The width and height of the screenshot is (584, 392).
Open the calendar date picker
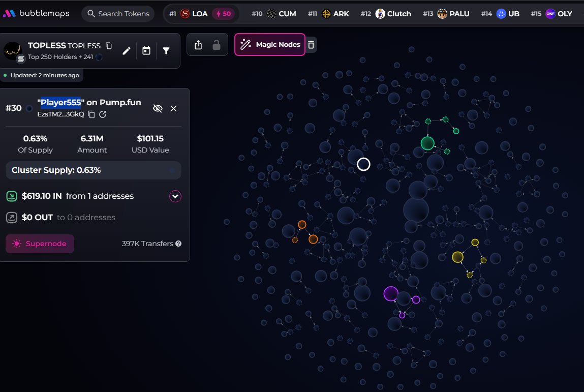[x=146, y=51]
